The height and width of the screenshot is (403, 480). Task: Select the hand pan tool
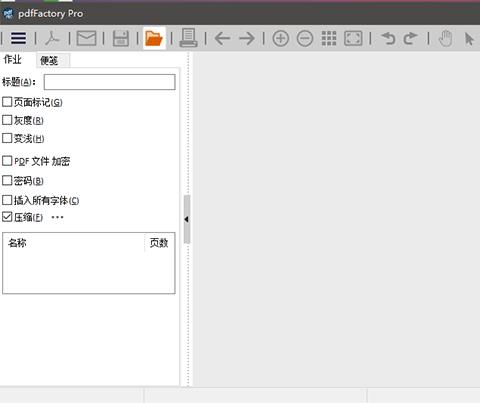pos(445,38)
